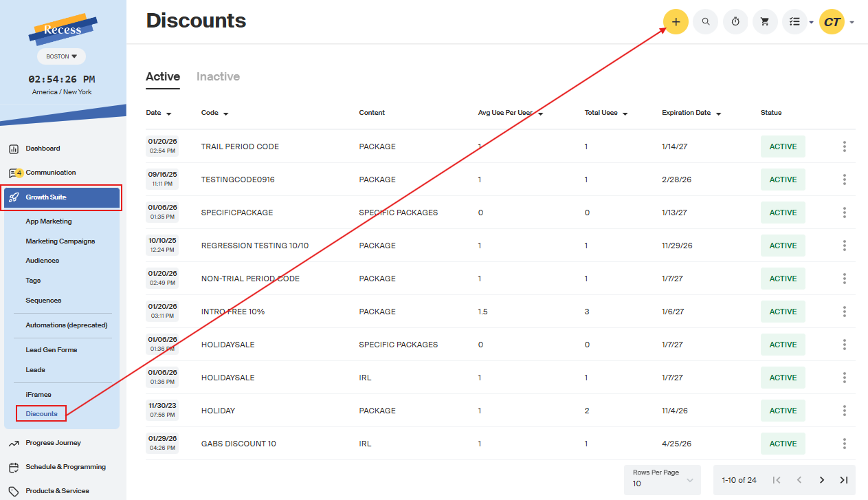868x500 pixels.
Task: Sort by Total Uses column arrow
Action: (625, 113)
